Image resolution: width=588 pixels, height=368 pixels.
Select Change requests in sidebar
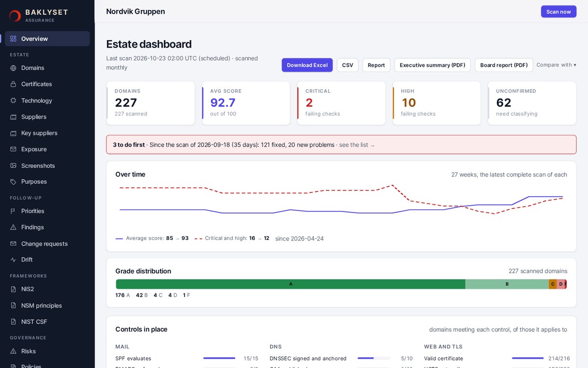click(x=47, y=244)
